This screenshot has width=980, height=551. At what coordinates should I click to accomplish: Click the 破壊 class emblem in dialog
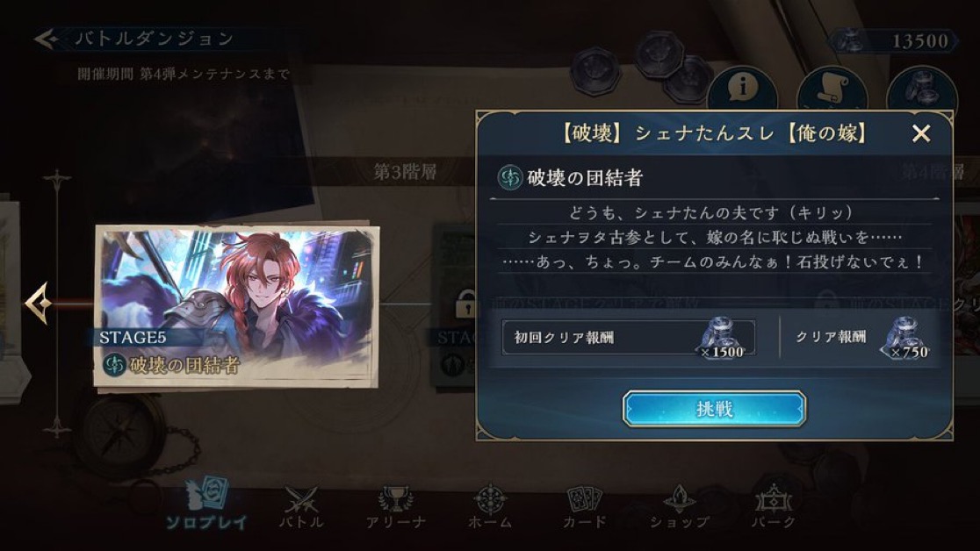510,178
